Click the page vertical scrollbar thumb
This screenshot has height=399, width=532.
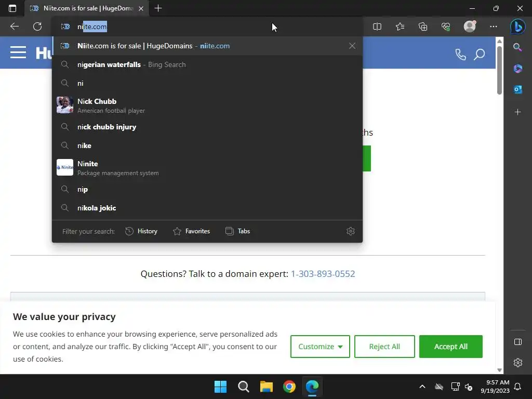[x=499, y=70]
